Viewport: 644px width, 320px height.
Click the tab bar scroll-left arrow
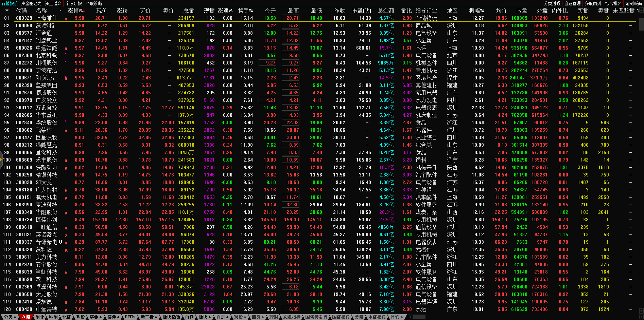click(410, 317)
